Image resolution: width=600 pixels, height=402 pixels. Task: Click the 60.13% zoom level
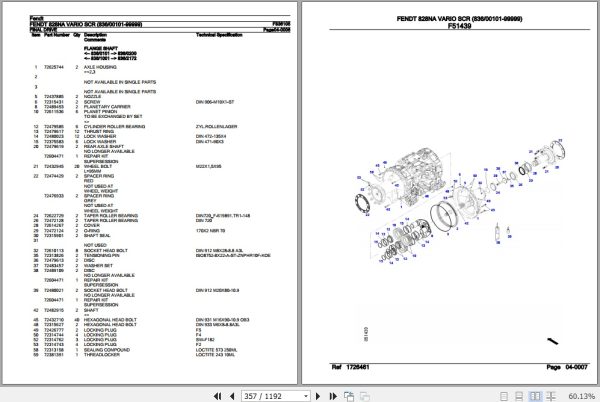click(x=581, y=396)
